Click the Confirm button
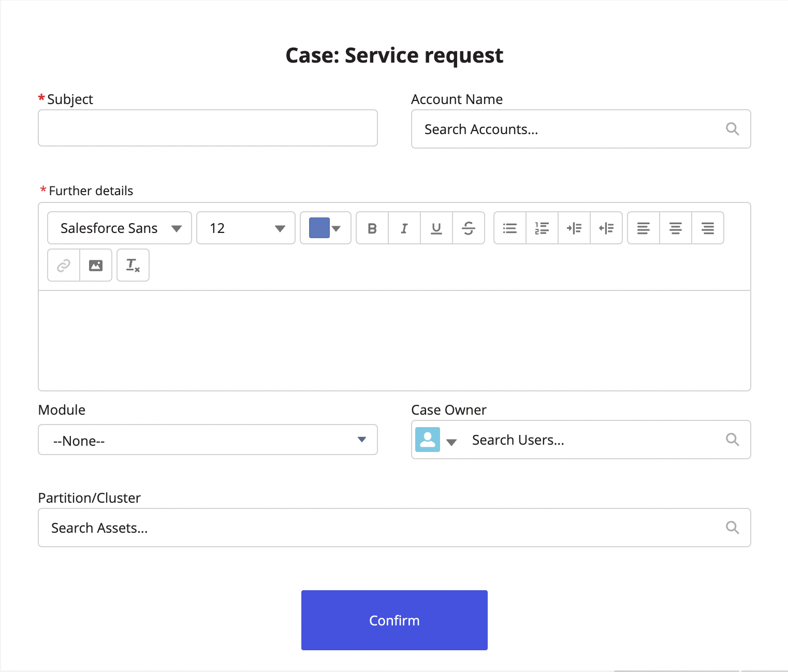The width and height of the screenshot is (788, 672). point(394,620)
